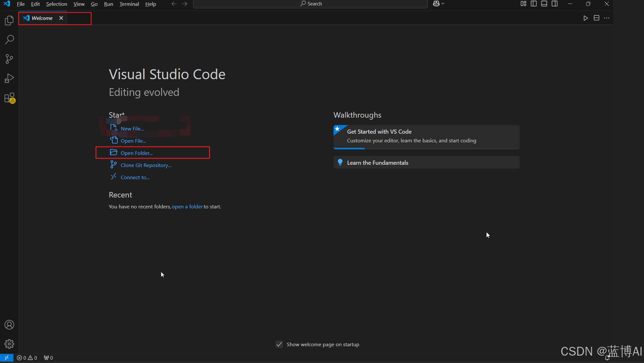Click the 'open a folder' link
The height and width of the screenshot is (363, 644).
(187, 207)
